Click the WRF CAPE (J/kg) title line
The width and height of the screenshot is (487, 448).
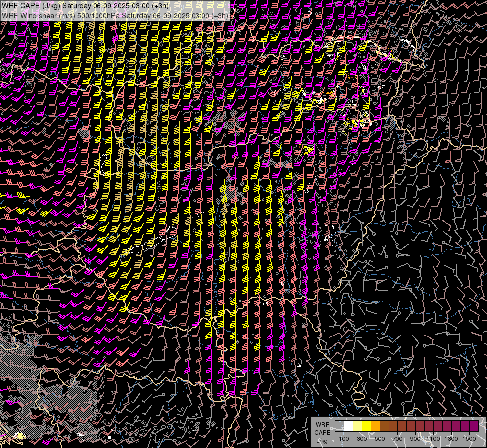(86, 6)
